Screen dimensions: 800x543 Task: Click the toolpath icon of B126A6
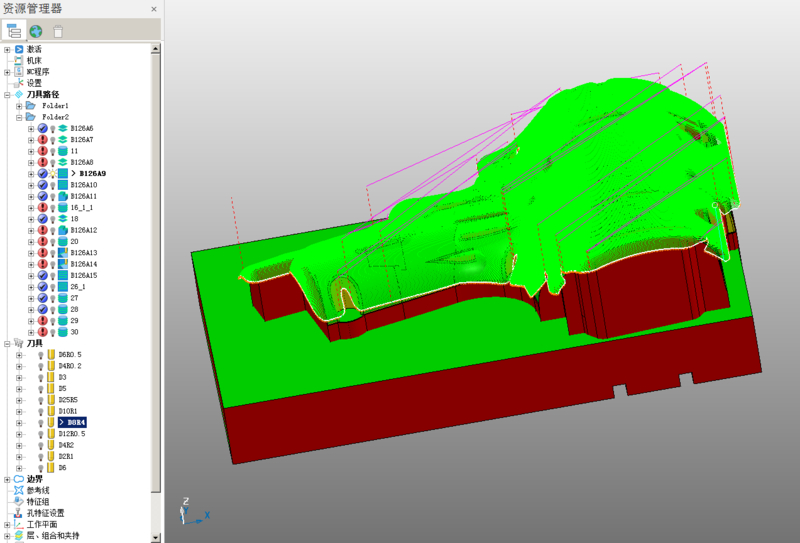coord(63,128)
